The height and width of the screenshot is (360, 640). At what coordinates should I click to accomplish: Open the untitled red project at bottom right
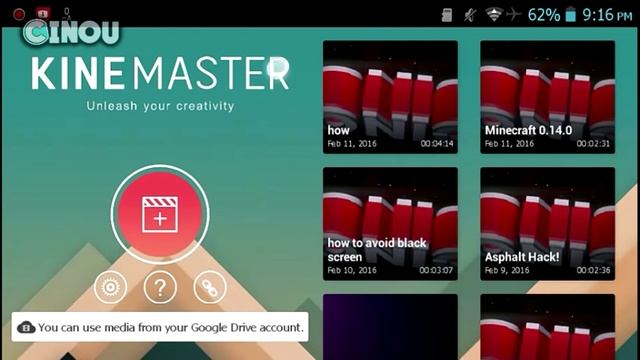click(547, 327)
